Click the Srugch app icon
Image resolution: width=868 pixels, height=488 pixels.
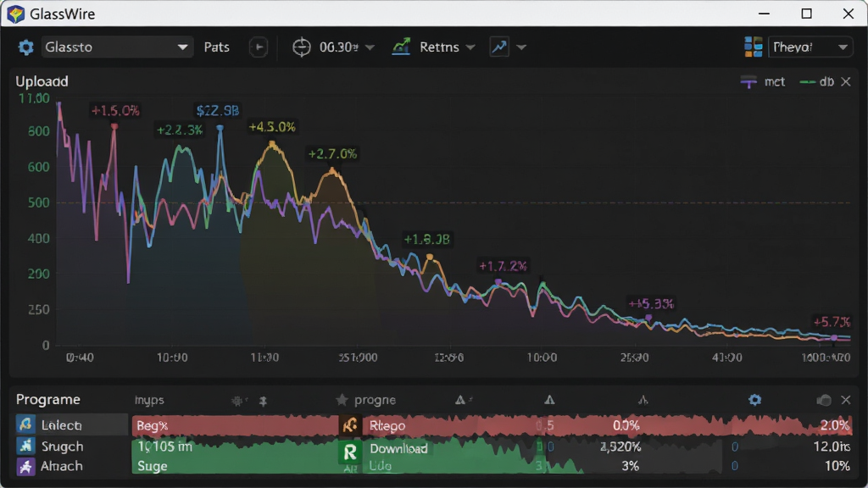[x=25, y=446]
